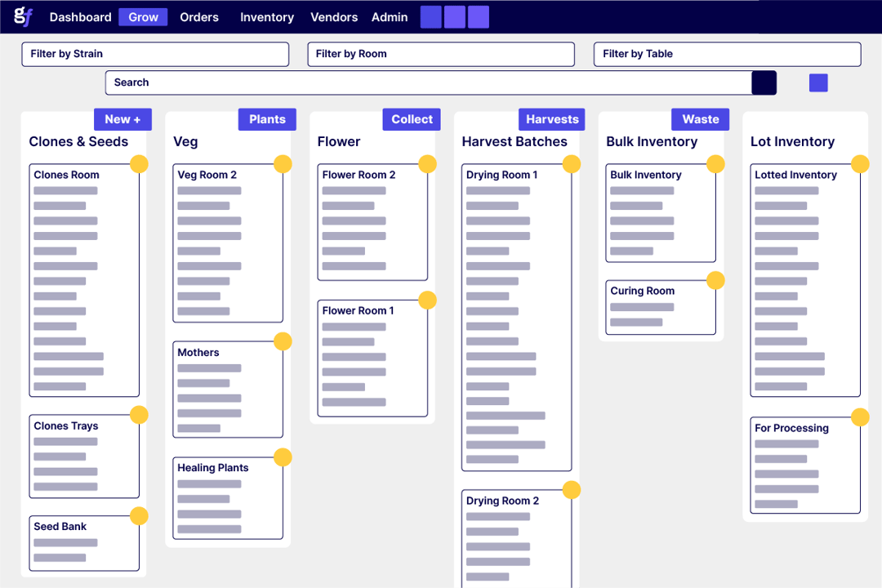Click the gf logo icon
The image size is (882, 588).
(23, 16)
